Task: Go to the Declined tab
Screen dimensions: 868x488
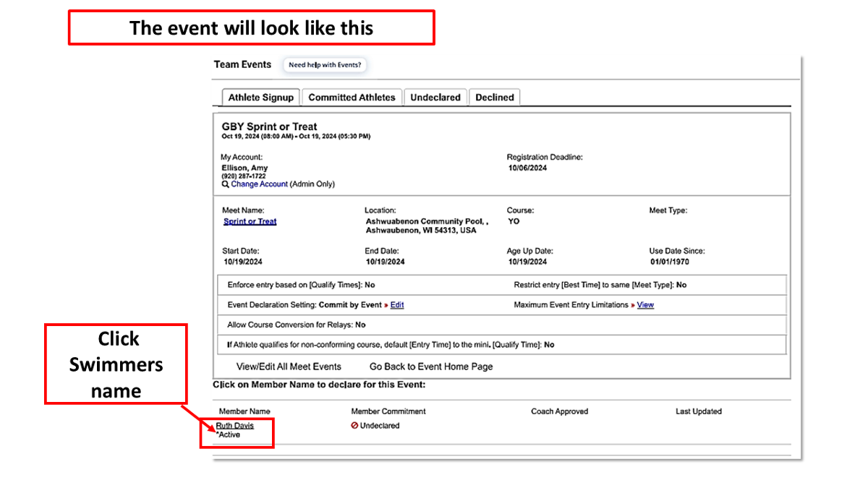Action: tap(495, 98)
